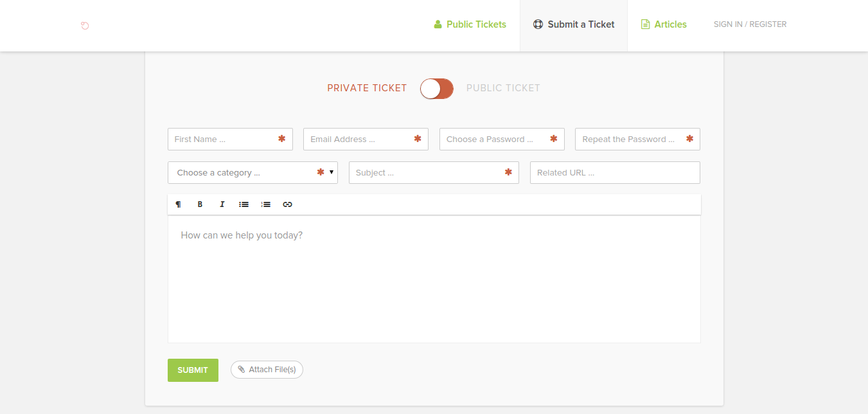Toggle bold formatting in editor toolbar
This screenshot has width=868, height=414.
[200, 204]
